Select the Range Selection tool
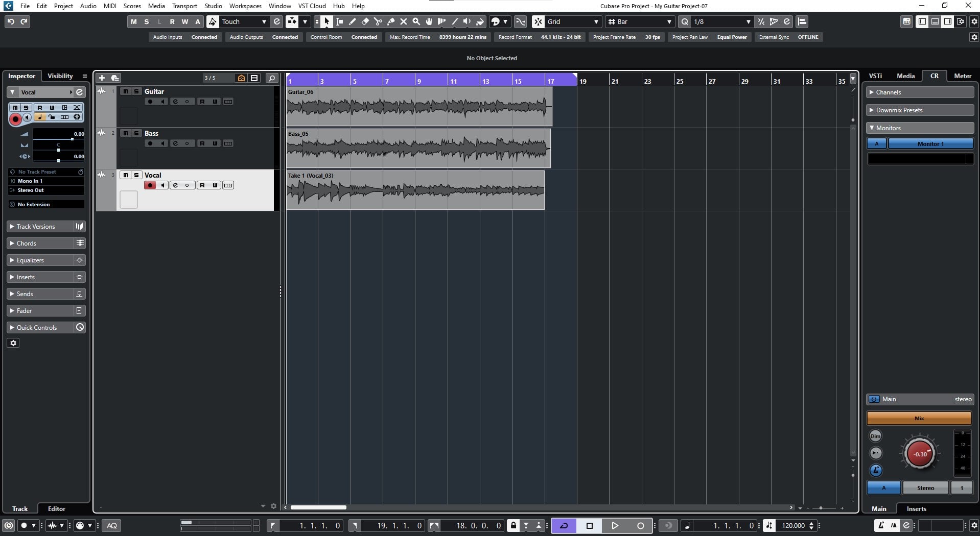Screen dimensions: 980x536 pyautogui.click(x=340, y=21)
